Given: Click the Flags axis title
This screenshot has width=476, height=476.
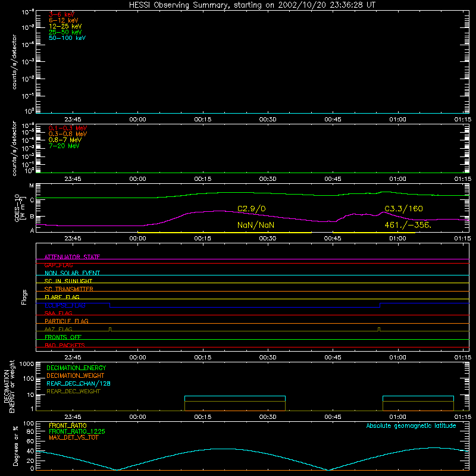Looking at the screenshot, I should [x=24, y=297].
